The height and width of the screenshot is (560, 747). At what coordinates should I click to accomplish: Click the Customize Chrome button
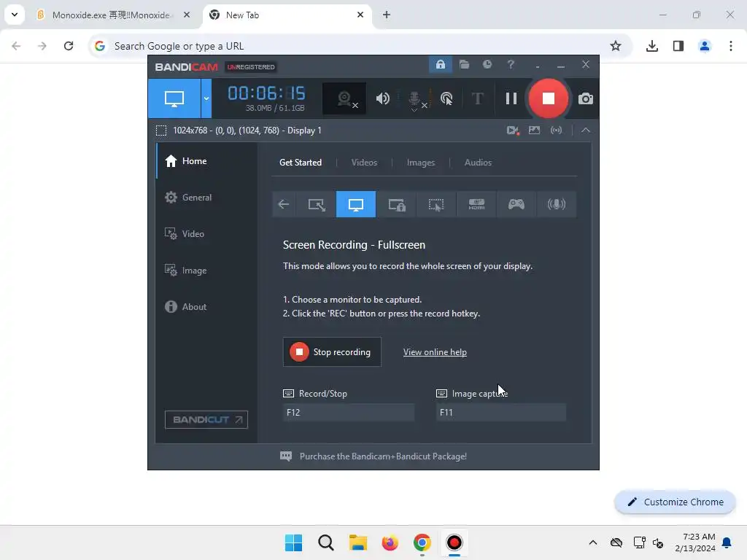pyautogui.click(x=675, y=502)
